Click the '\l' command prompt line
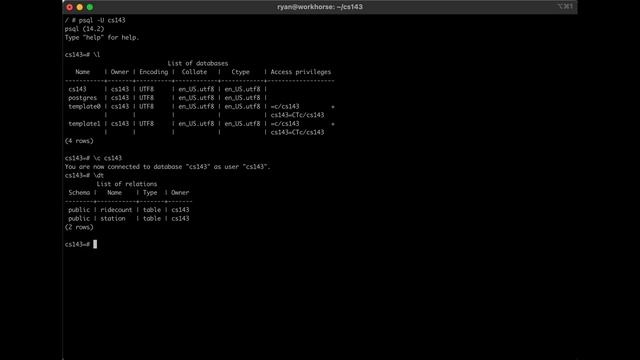Image resolution: width=640 pixels, height=360 pixels. click(x=82, y=54)
